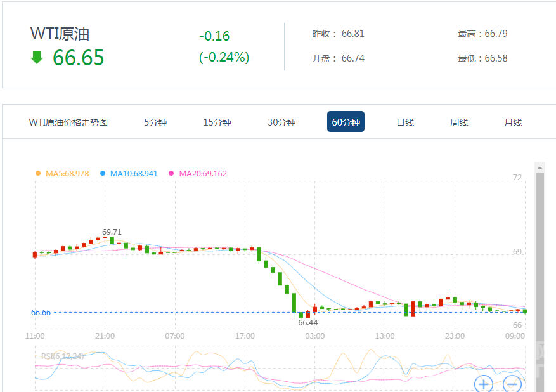
Task: Click the 昨收 value 66.81
Action: click(353, 34)
